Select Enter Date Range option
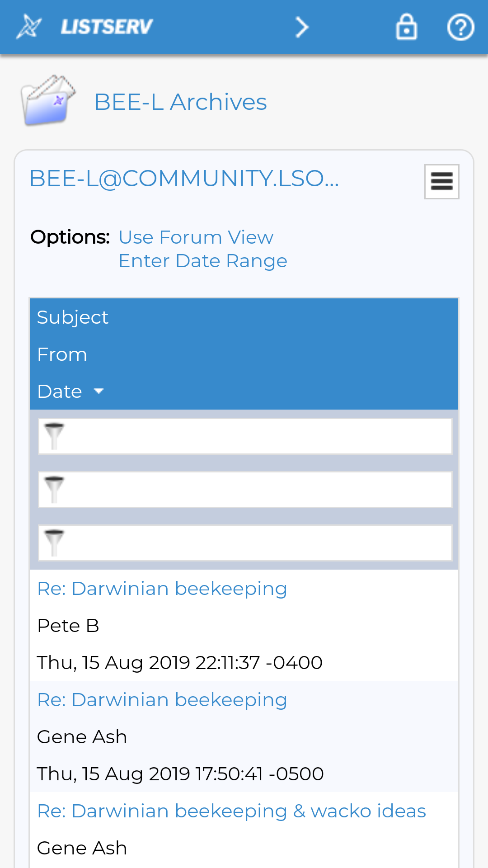Viewport: 488px width, 868px height. 202,261
